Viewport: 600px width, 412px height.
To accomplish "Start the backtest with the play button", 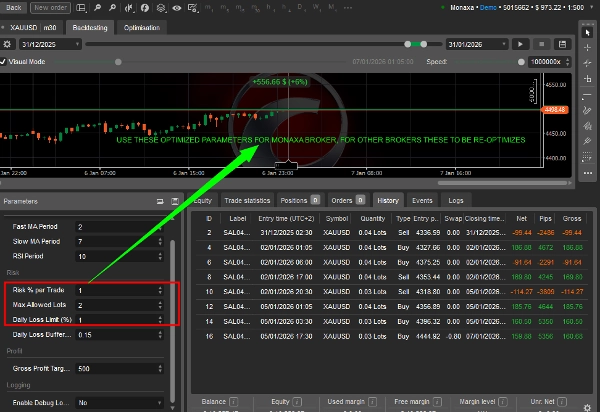I will 519,44.
